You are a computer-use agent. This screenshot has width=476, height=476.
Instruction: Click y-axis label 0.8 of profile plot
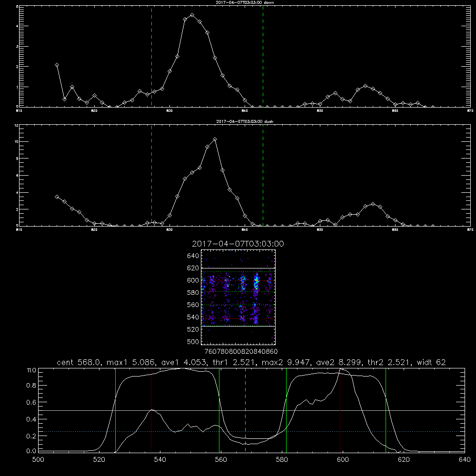click(31, 385)
